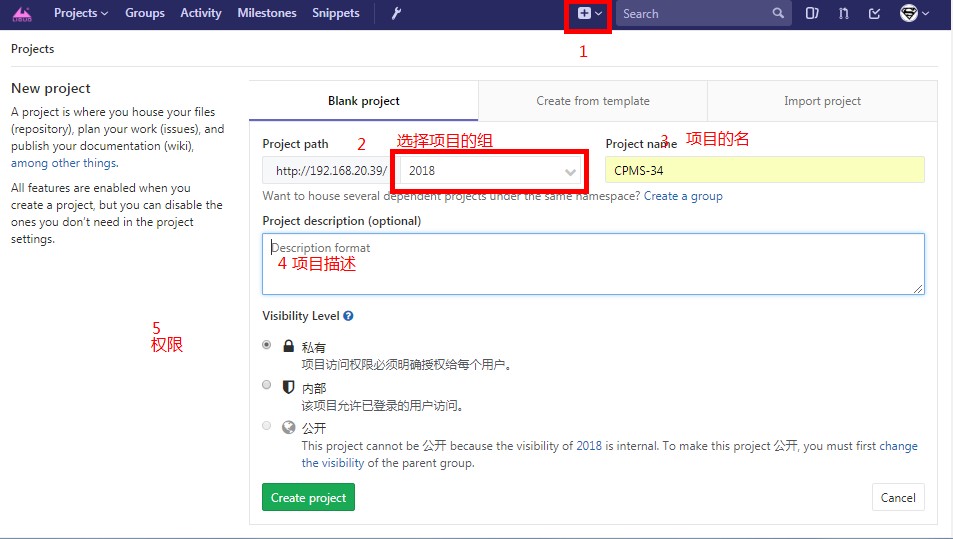Open the user avatar menu

914,14
